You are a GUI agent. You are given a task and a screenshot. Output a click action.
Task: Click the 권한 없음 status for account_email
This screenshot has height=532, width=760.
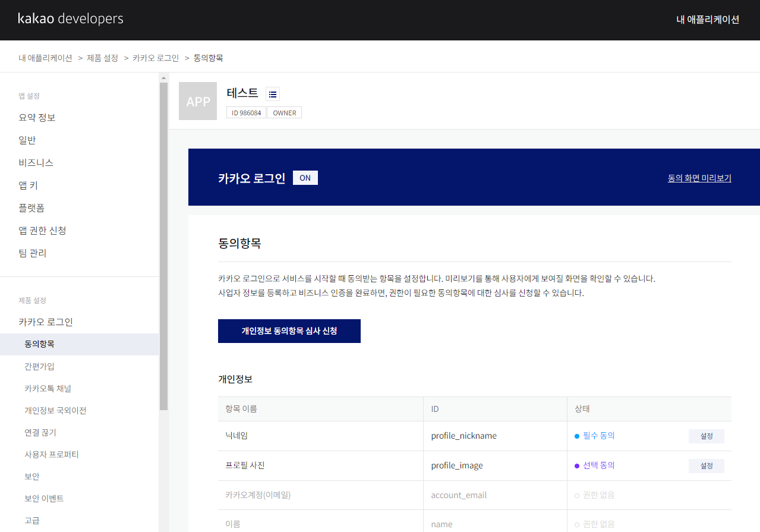[594, 495]
